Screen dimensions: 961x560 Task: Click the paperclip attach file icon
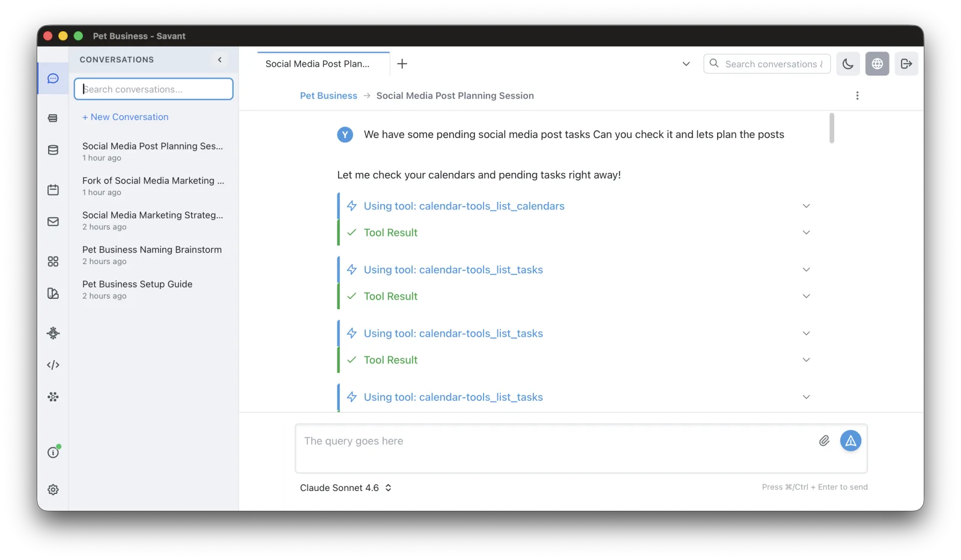pos(824,441)
